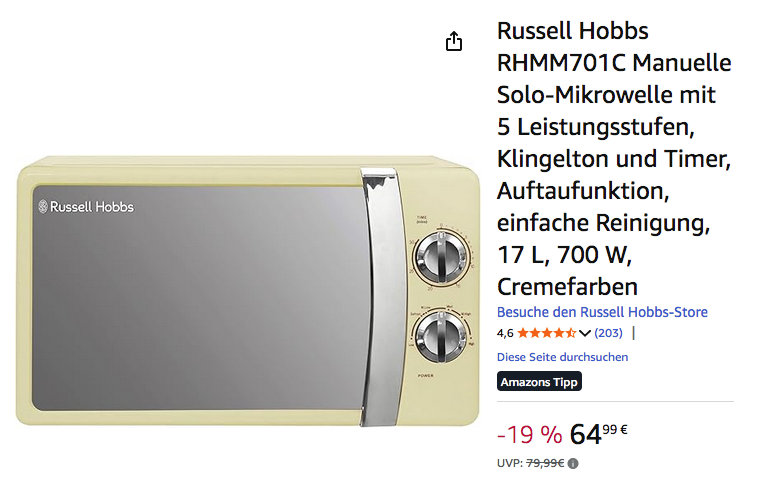
Task: Click the struck-through 79,99€ UVP price
Action: coord(545,463)
